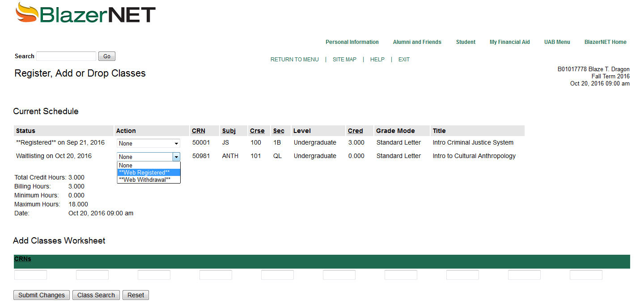The image size is (644, 308).
Task: Open the Personal Information tab
Action: click(352, 42)
